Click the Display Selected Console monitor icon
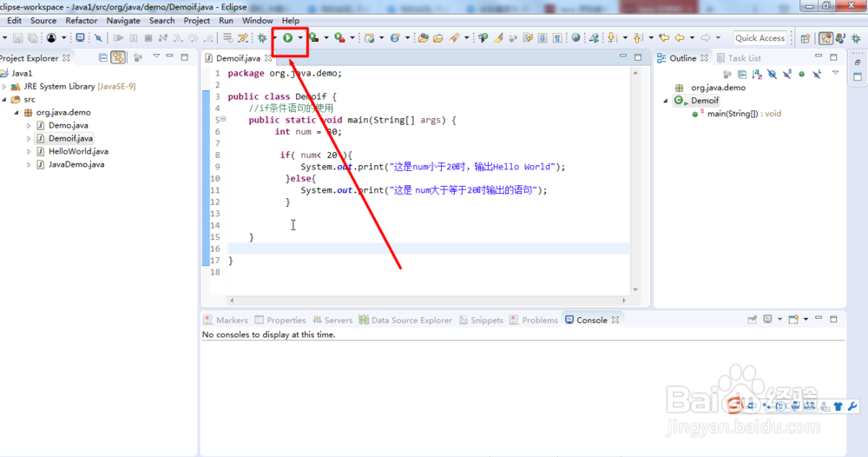This screenshot has width=868, height=457. 767,320
